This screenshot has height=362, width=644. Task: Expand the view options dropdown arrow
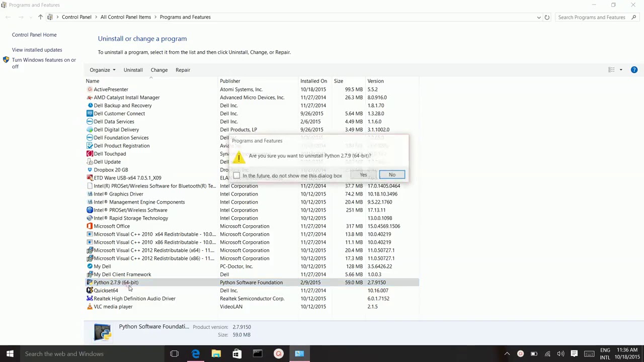pyautogui.click(x=621, y=70)
